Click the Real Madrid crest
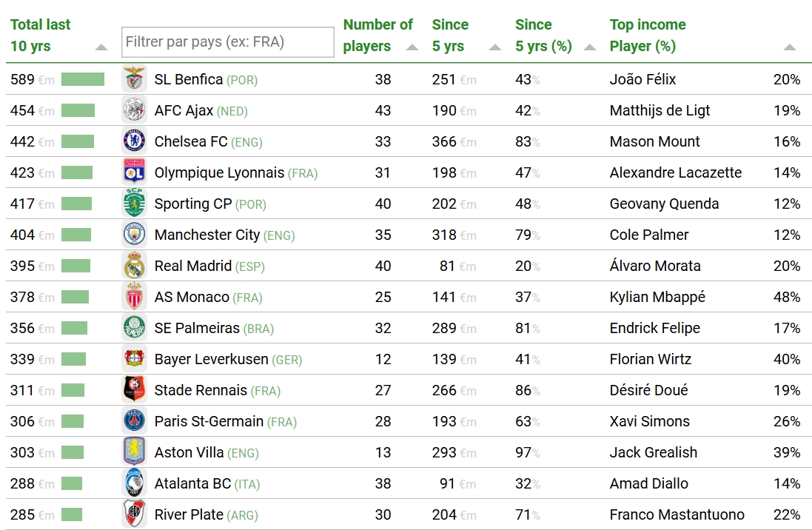Image resolution: width=812 pixels, height=530 pixels. click(135, 266)
